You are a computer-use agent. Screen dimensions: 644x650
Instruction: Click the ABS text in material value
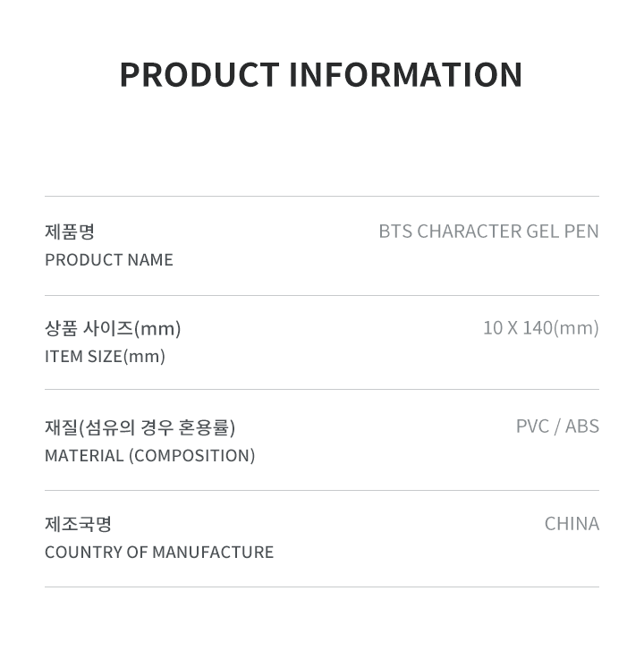pos(582,426)
